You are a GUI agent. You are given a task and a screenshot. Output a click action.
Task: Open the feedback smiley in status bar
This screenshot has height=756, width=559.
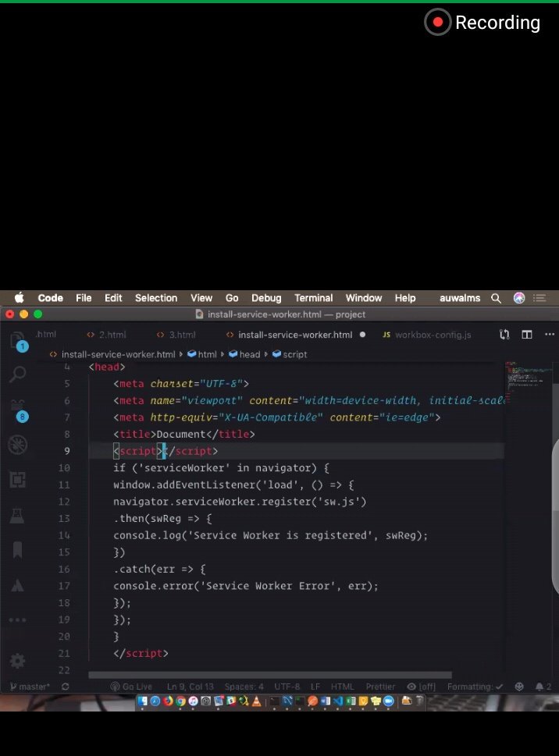click(519, 687)
